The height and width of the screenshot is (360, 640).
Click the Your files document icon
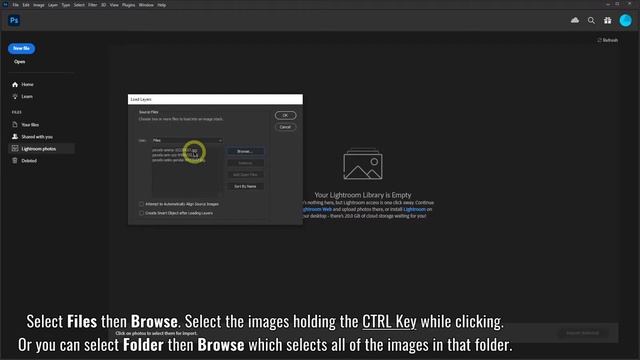coord(15,124)
